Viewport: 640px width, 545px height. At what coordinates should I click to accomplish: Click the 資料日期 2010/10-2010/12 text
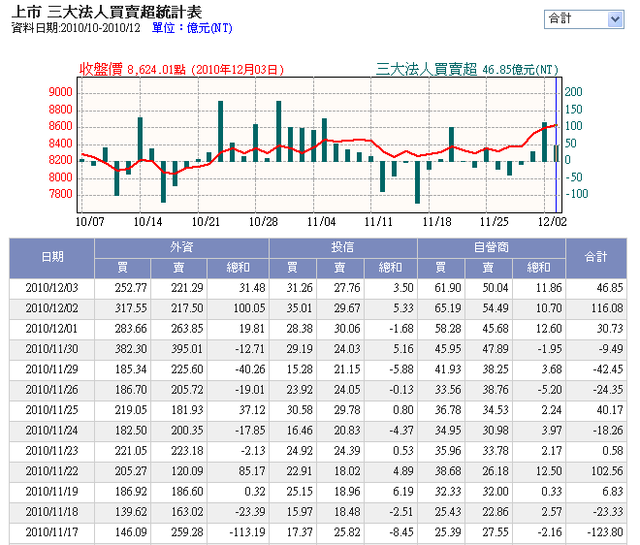click(76, 28)
